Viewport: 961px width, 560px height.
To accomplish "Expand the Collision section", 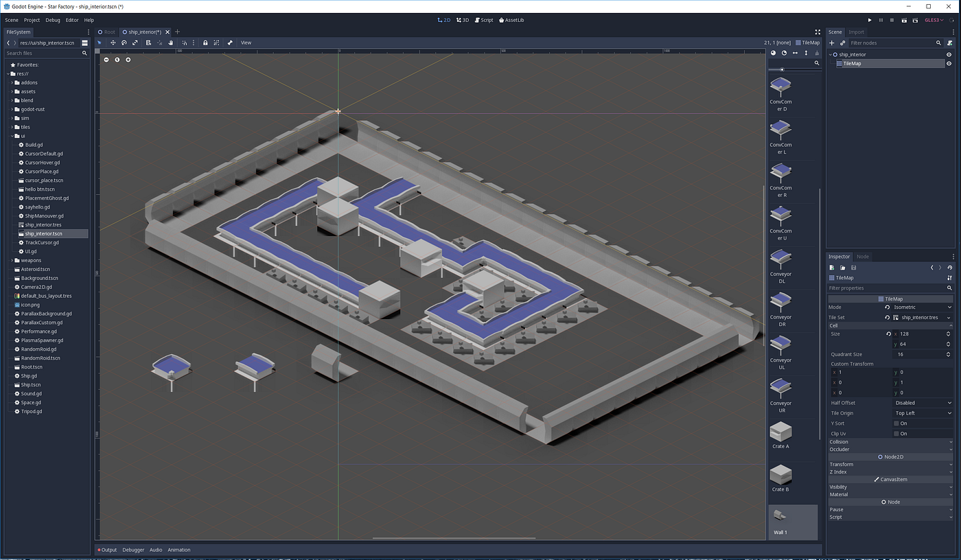I will [x=890, y=442].
